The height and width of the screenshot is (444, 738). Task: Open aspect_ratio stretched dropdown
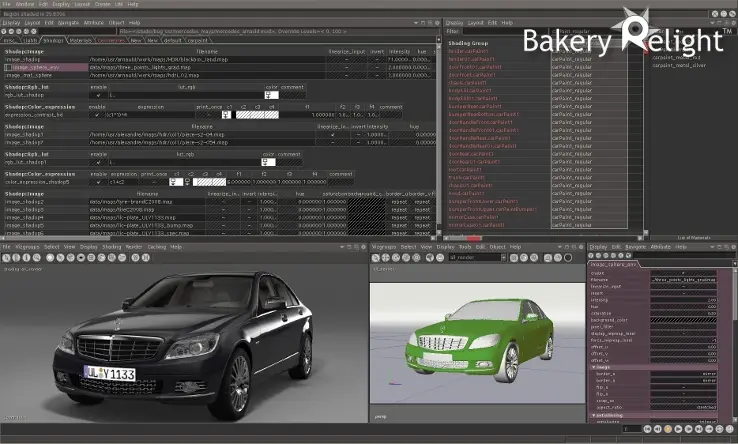tap(683, 407)
